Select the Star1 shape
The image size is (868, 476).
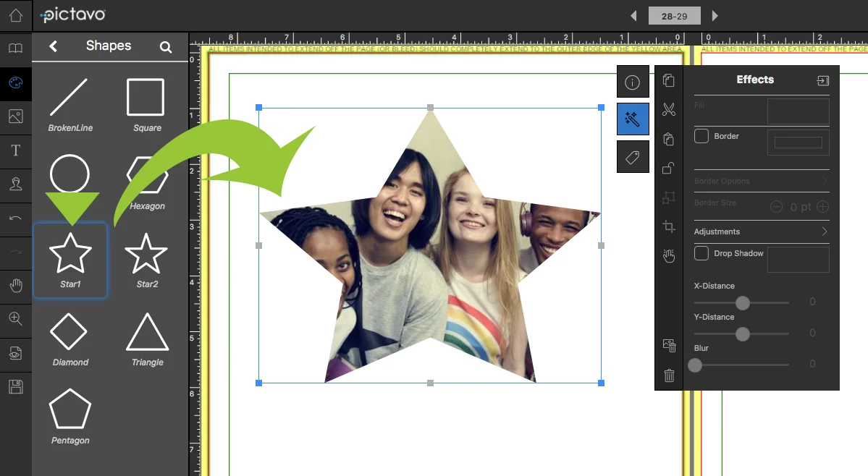70,260
